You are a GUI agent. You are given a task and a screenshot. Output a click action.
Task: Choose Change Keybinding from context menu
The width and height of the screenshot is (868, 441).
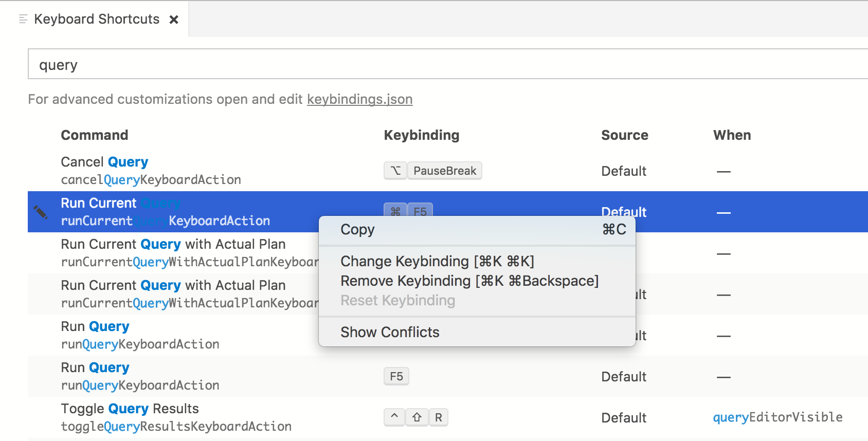477,261
